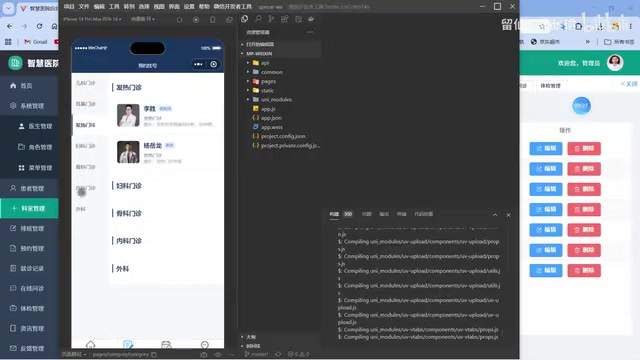Click the first 编辑 button in table
Screen dimensions: 640x360
(546, 149)
